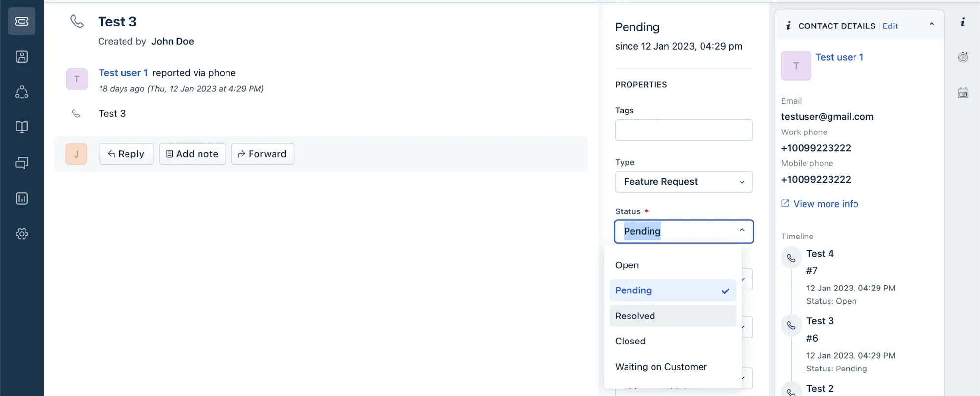The height and width of the screenshot is (396, 980).
Task: Click the Test 2 timeline phone icon
Action: pyautogui.click(x=791, y=390)
